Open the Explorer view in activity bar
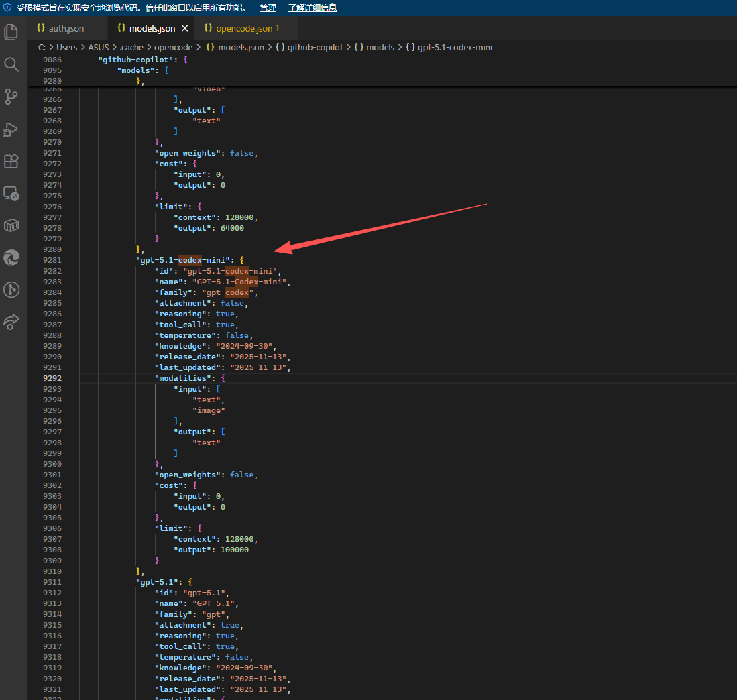Image resolution: width=737 pixels, height=700 pixels. (x=11, y=32)
